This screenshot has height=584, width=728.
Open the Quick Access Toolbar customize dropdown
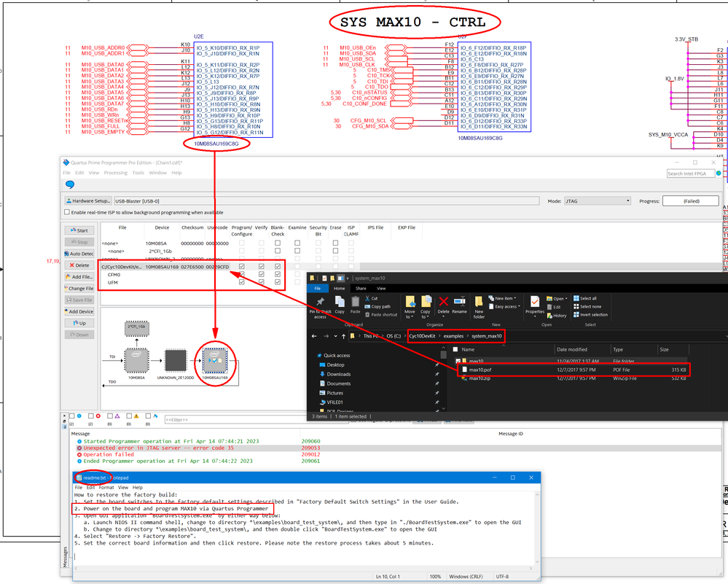[x=348, y=279]
